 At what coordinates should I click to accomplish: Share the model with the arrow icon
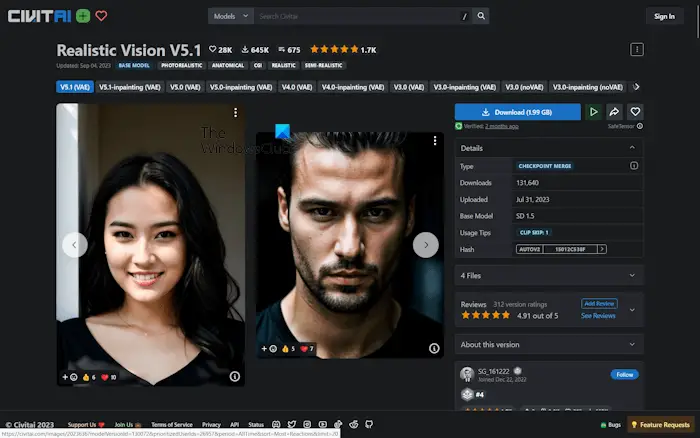pyautogui.click(x=614, y=112)
